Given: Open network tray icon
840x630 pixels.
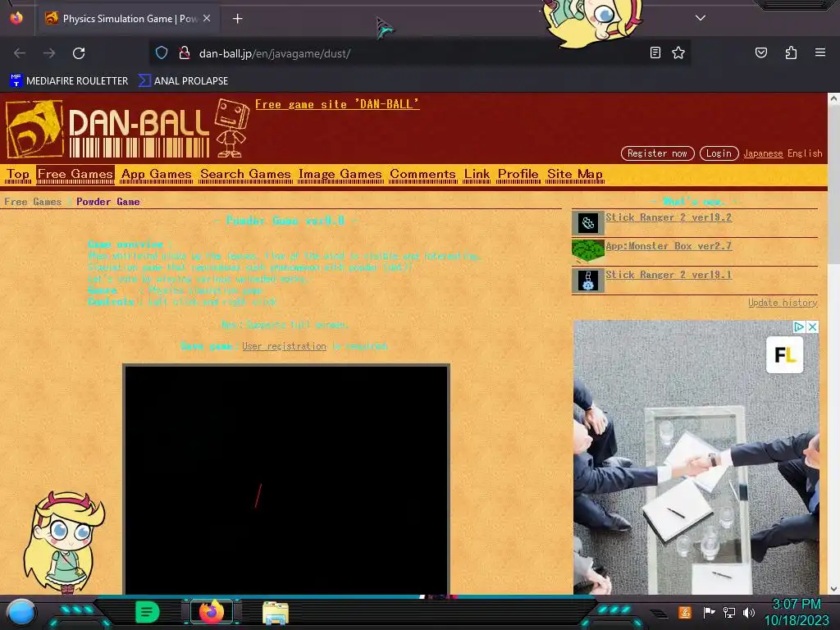Looking at the screenshot, I should (x=729, y=612).
